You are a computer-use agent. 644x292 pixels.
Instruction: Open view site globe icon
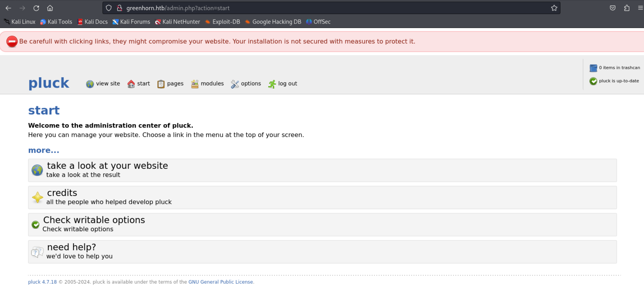90,84
